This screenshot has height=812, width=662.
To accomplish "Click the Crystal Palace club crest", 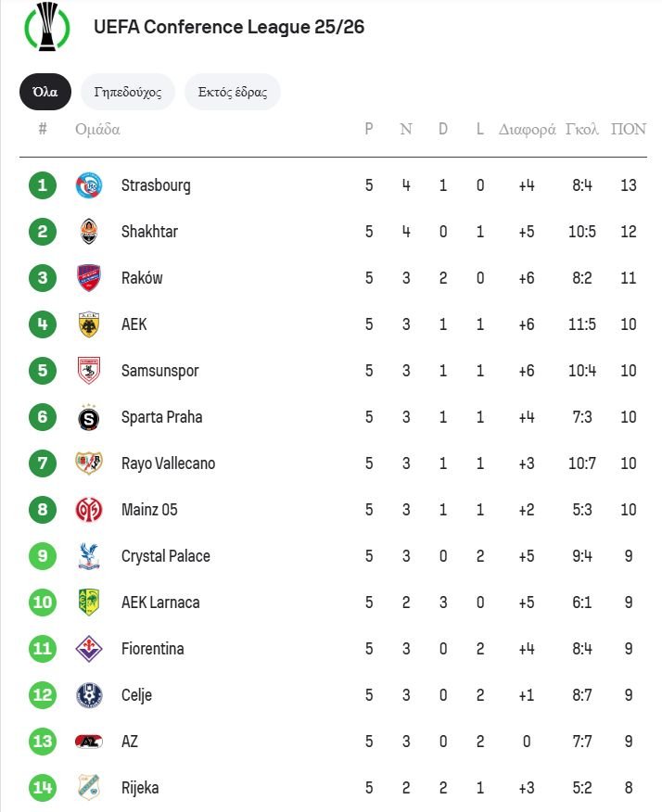I will (89, 556).
